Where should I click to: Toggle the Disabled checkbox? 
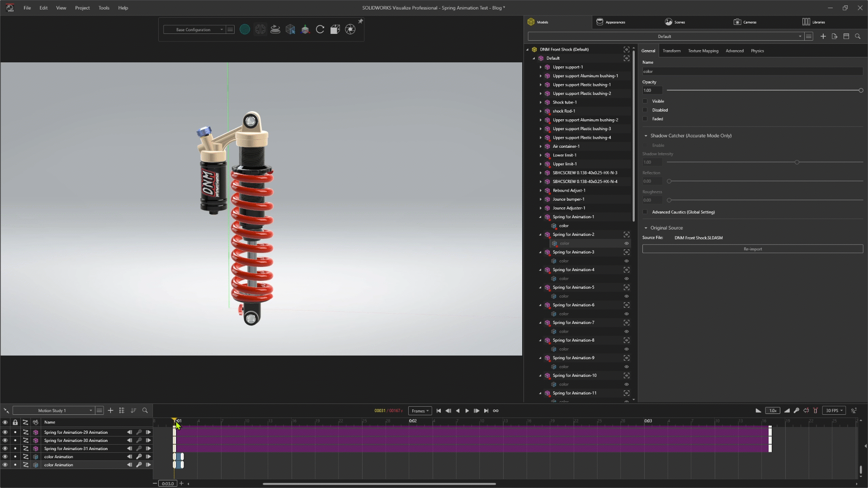tap(645, 110)
